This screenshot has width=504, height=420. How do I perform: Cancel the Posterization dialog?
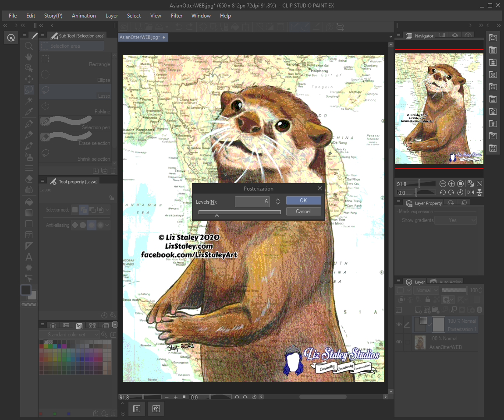[x=303, y=212]
